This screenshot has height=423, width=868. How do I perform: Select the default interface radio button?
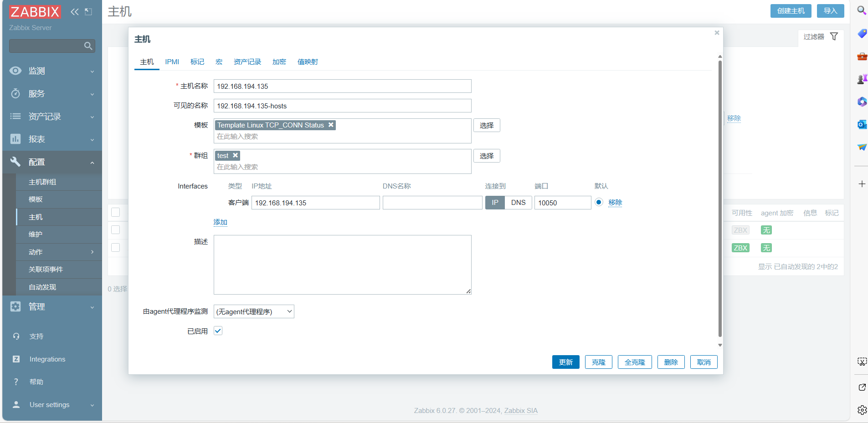tap(599, 202)
